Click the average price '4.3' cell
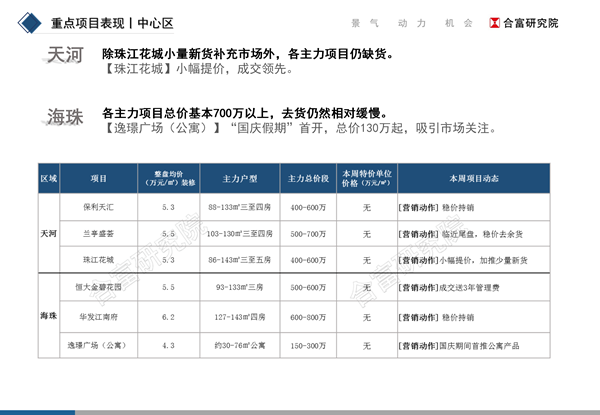This screenshot has height=415, width=600. 169,345
